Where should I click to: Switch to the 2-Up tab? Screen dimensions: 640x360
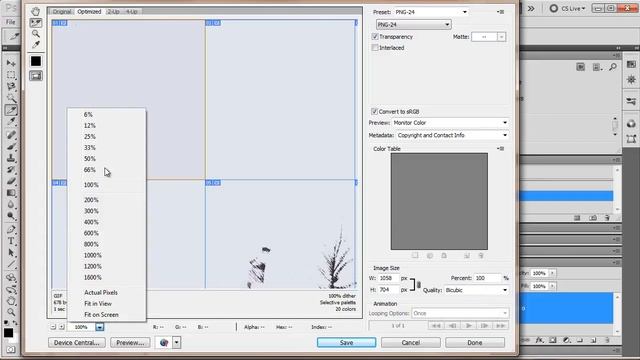click(x=113, y=11)
